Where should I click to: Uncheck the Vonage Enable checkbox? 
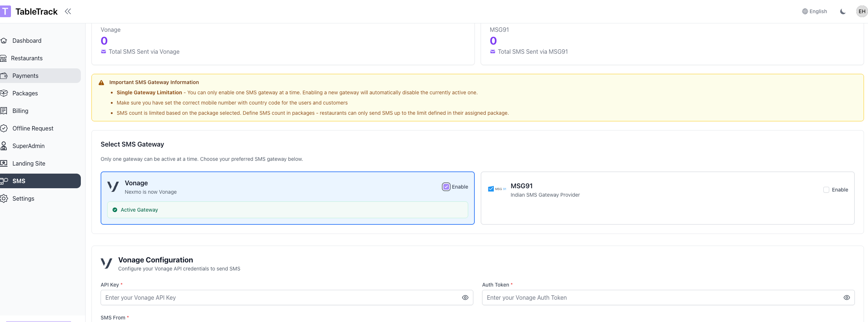coord(446,187)
